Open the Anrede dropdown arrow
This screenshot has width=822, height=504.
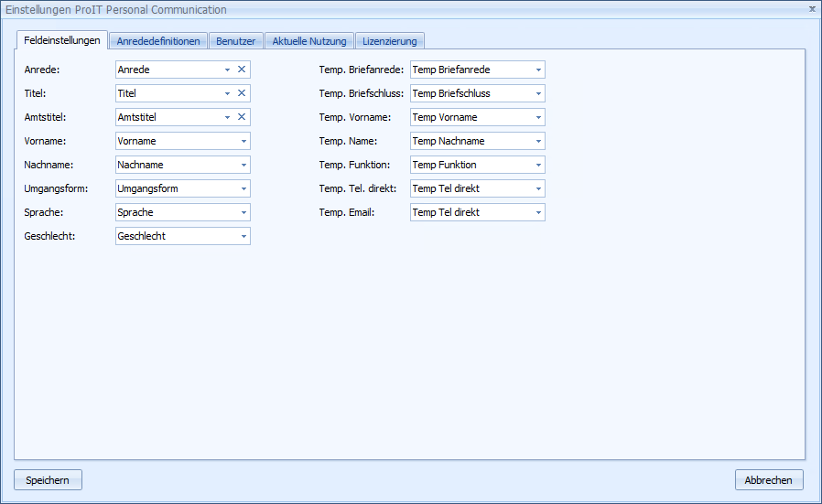[227, 70]
